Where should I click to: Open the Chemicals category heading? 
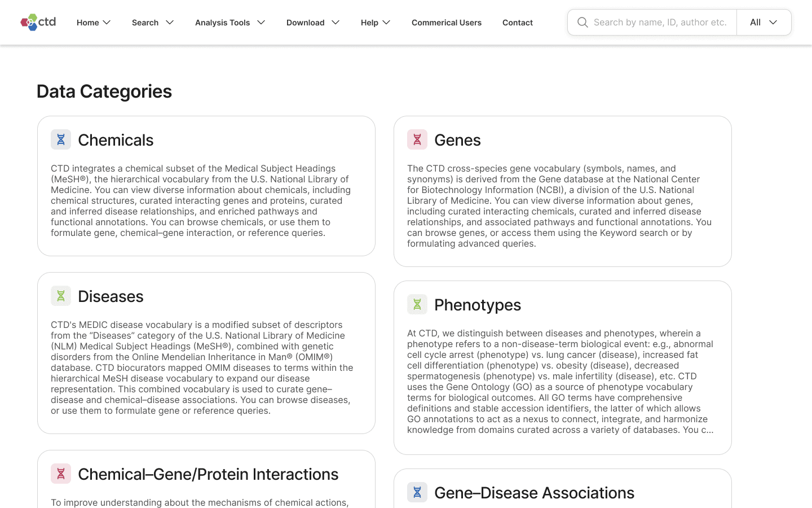116,140
